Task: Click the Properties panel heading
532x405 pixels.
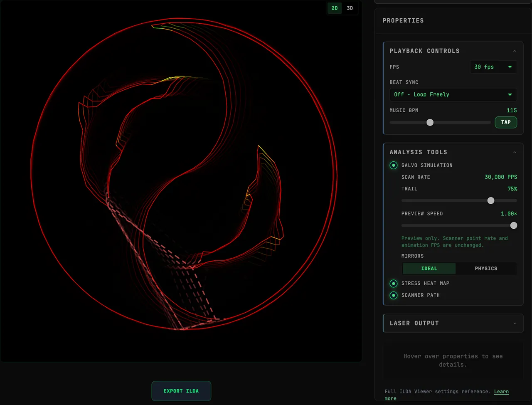Action: (403, 21)
